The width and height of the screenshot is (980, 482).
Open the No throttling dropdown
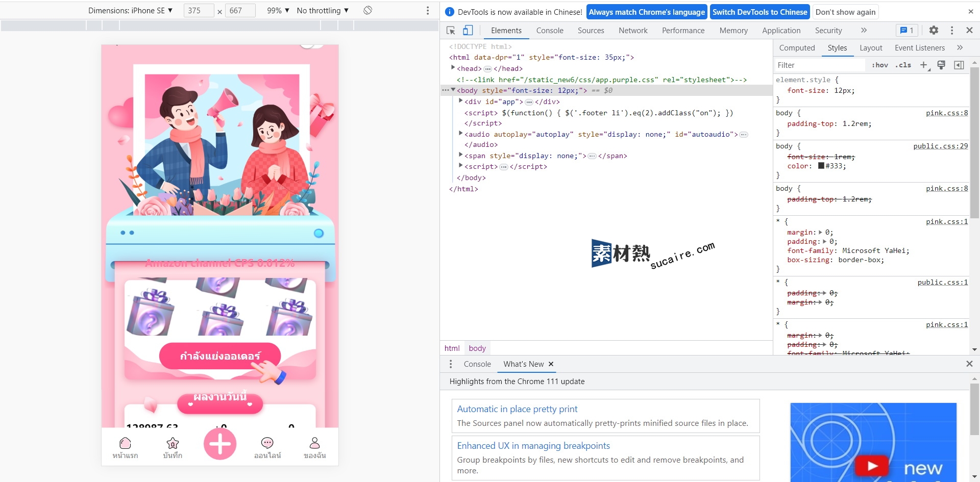(x=323, y=10)
